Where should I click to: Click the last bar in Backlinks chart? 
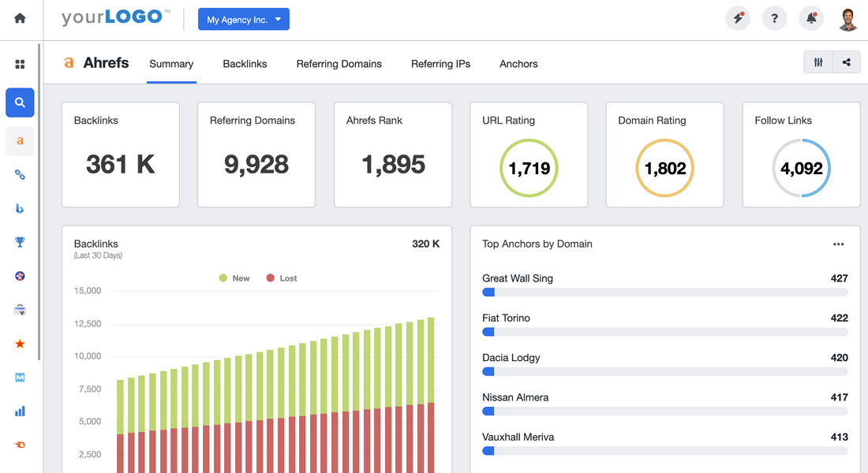tap(431, 395)
